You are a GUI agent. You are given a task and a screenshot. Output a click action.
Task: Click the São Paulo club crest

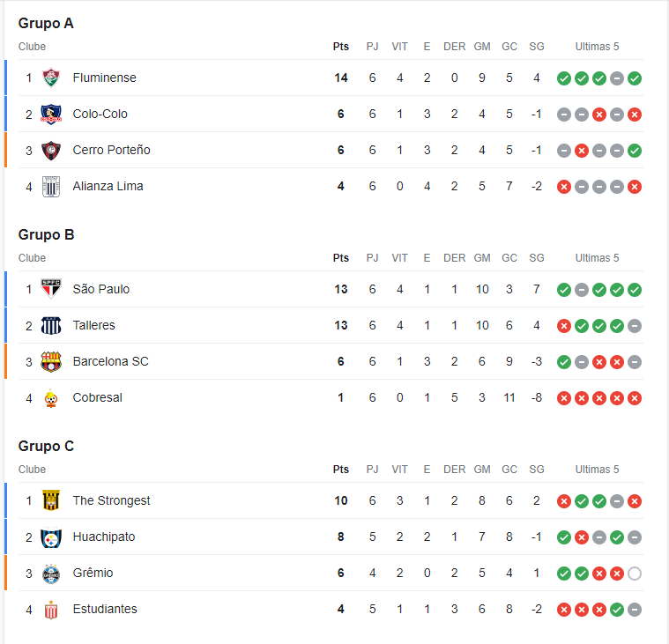tap(51, 289)
